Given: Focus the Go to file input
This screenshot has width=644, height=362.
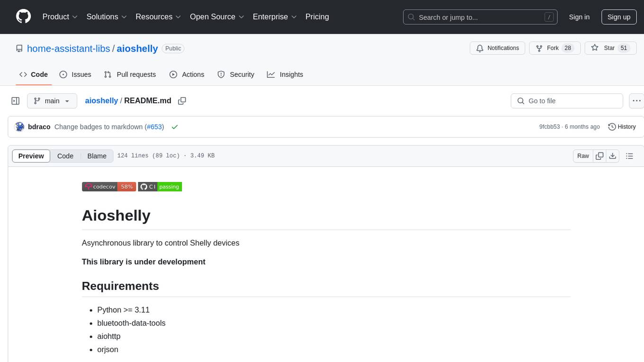Looking at the screenshot, I should tap(567, 101).
